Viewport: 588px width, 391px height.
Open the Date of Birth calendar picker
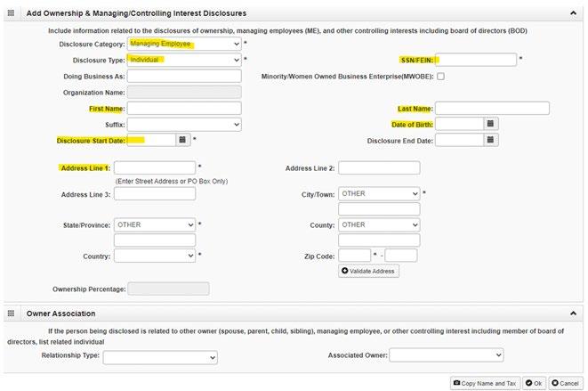pyautogui.click(x=490, y=124)
